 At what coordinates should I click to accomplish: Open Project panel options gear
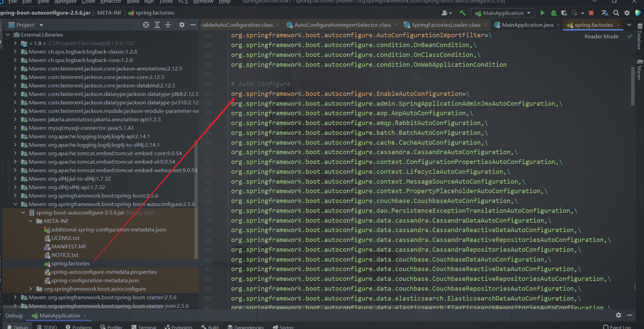182,25
